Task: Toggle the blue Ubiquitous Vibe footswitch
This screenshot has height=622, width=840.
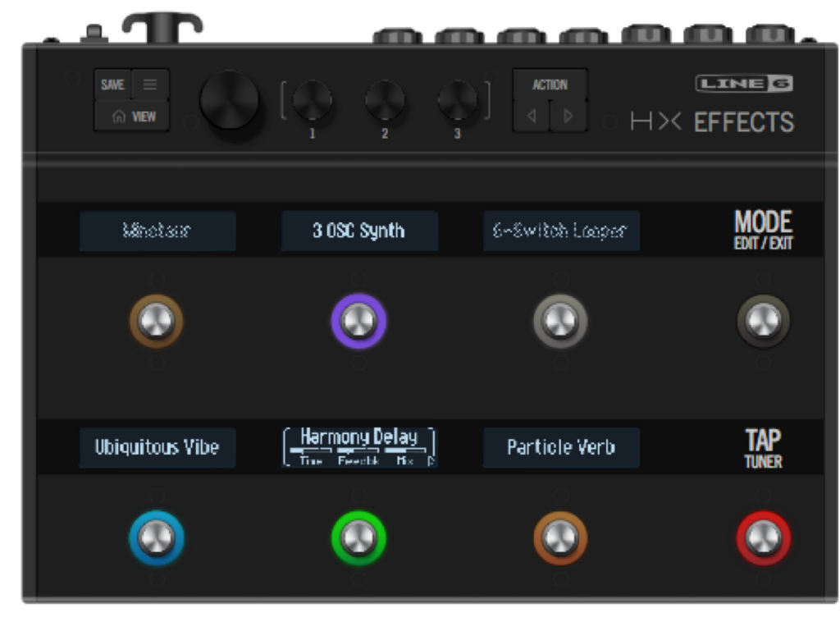Action: tap(157, 537)
